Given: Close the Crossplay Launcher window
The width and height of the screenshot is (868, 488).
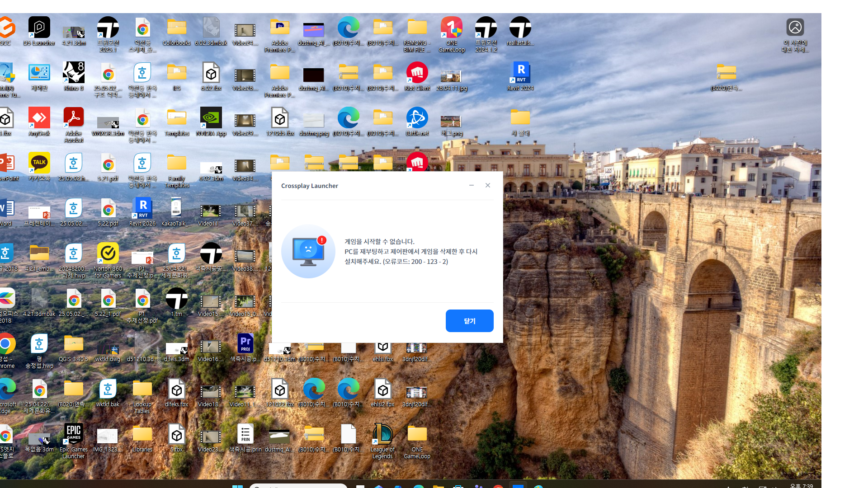Looking at the screenshot, I should click(x=488, y=185).
